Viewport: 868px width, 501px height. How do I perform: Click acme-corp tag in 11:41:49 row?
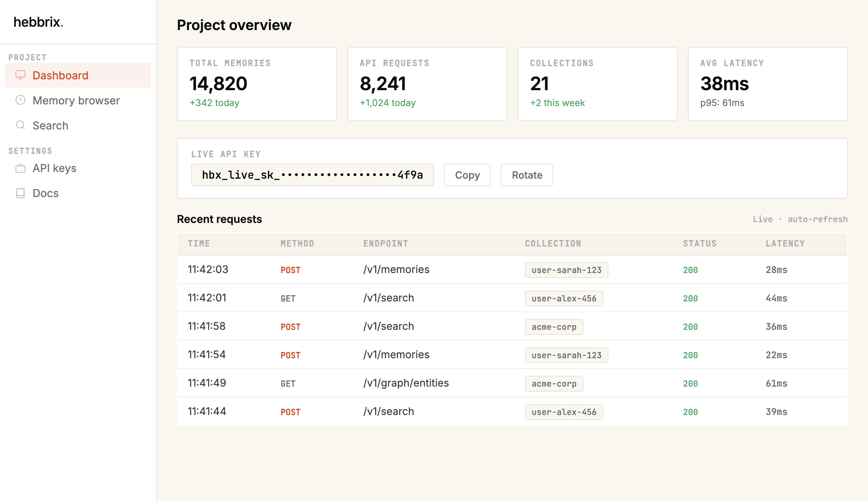coord(554,384)
